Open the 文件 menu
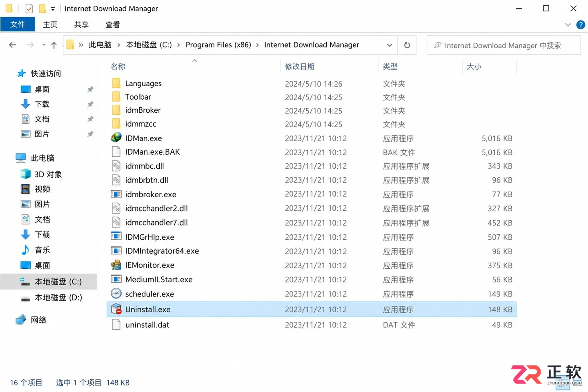The height and width of the screenshot is (392, 588). click(x=18, y=24)
